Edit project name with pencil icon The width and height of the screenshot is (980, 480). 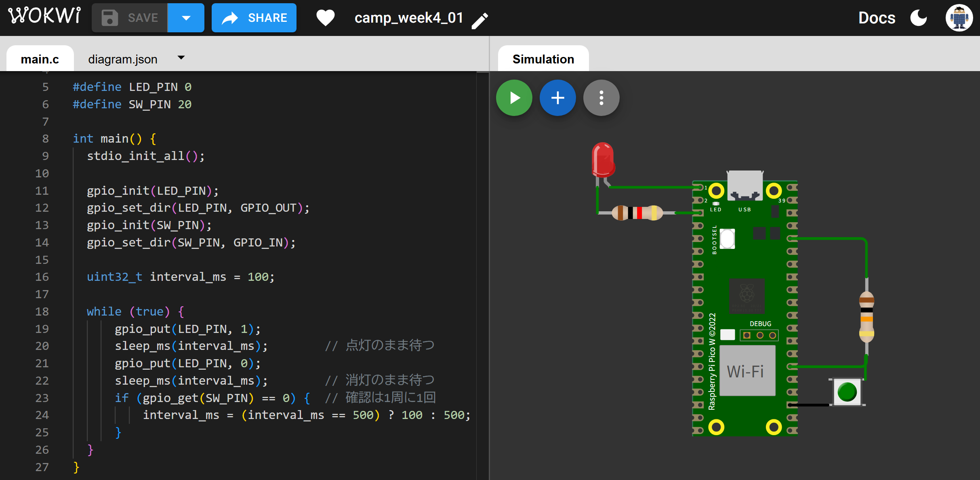point(480,20)
